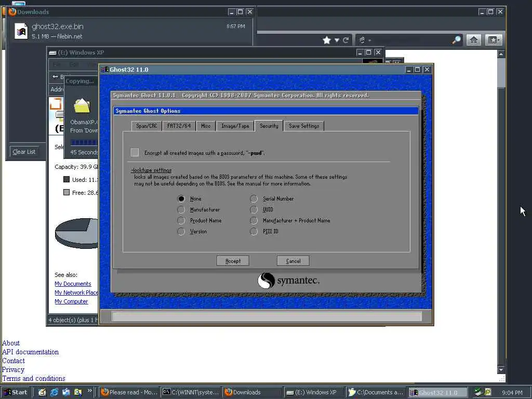Switch to the FAT32/64 tab
Screen dimensions: 532x399
pyautogui.click(x=179, y=126)
